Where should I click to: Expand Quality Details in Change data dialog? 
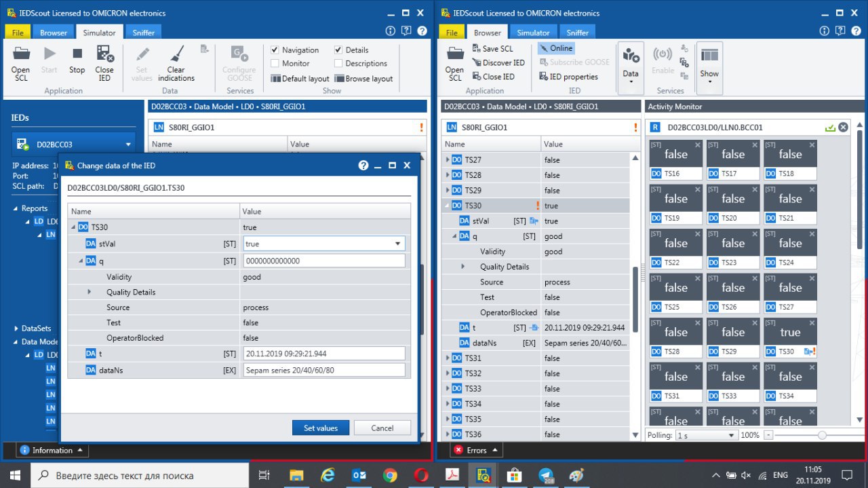[90, 292]
